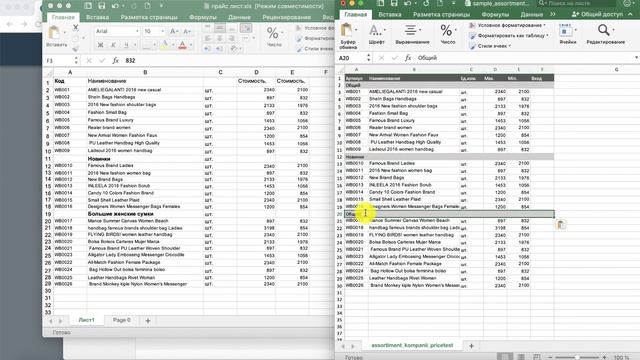Image resolution: width=640 pixels, height=360 pixels.
Task: Open Стили ячеек dropdown in right window
Action: click(x=490, y=46)
